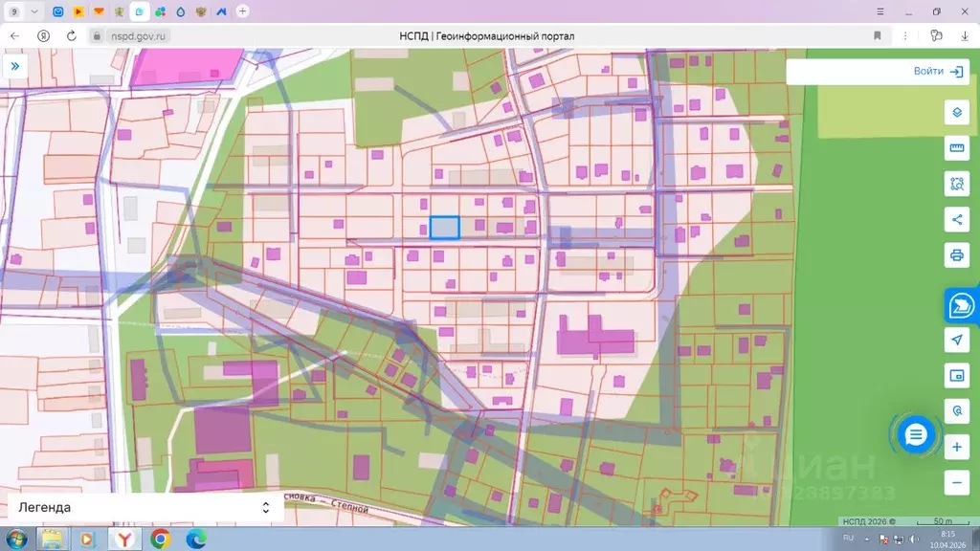Open the tab group dropdown arrow
The image size is (980, 551).
(34, 11)
